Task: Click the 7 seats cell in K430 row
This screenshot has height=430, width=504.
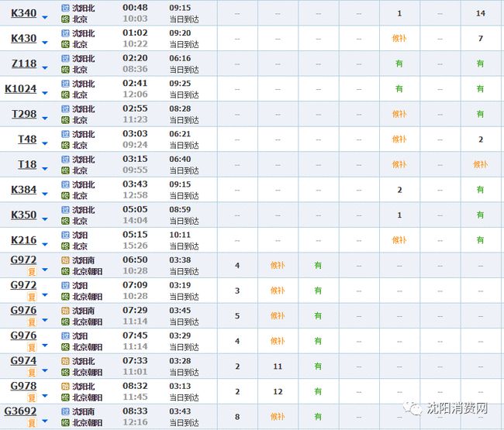Action: point(481,39)
